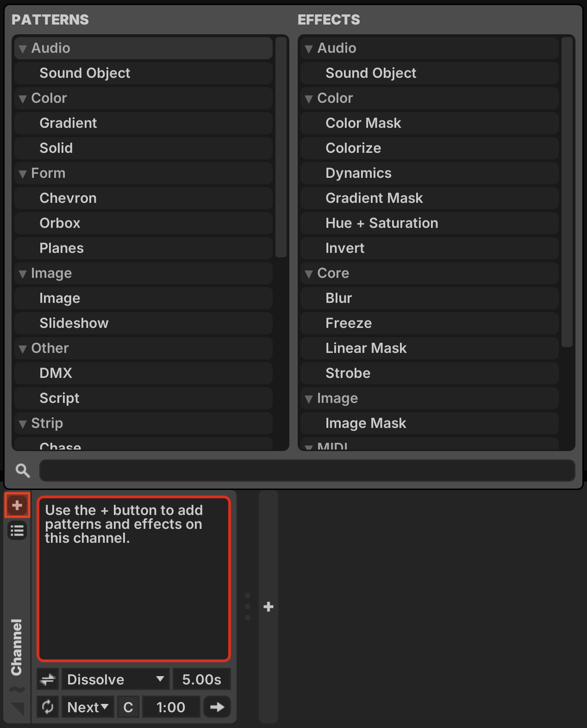Viewport: 587px width, 728px height.
Task: Toggle the transition swap arrows button
Action: (x=48, y=679)
